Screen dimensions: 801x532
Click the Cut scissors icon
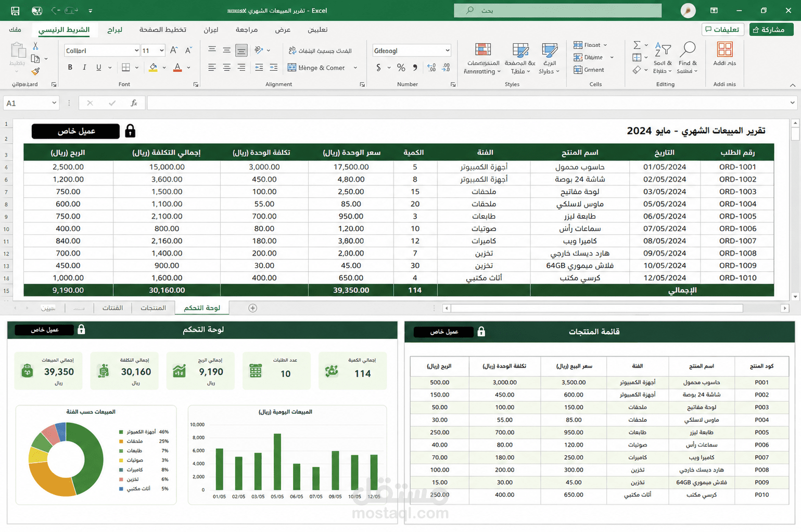click(35, 46)
